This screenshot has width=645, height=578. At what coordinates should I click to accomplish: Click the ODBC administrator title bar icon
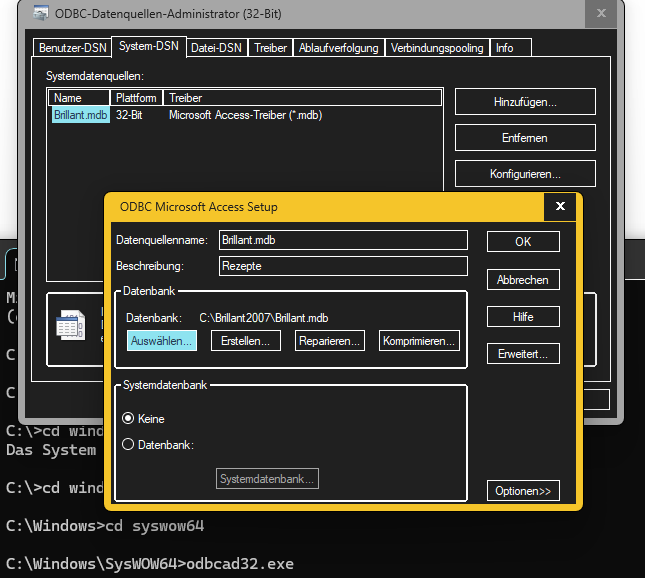pyautogui.click(x=39, y=14)
